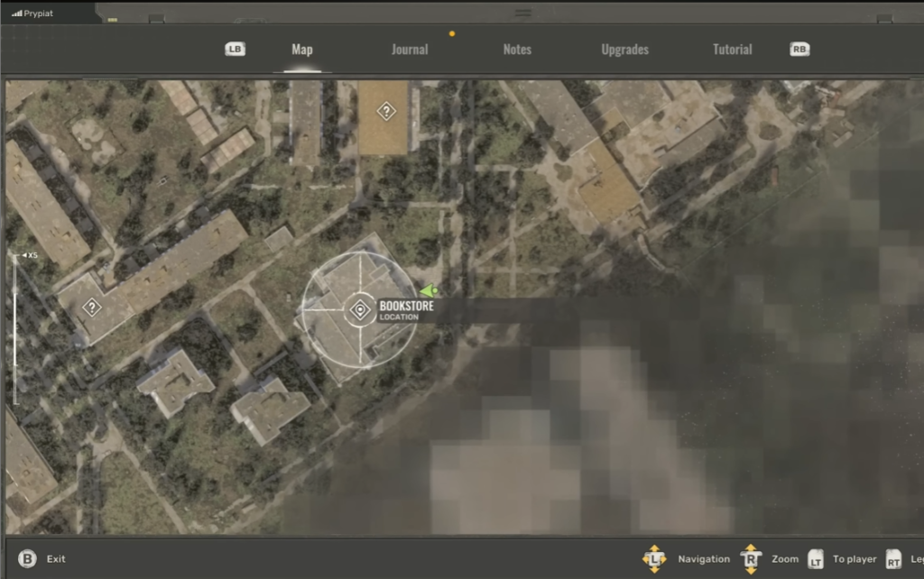
Task: Open the Upgrades tab
Action: [x=624, y=50]
